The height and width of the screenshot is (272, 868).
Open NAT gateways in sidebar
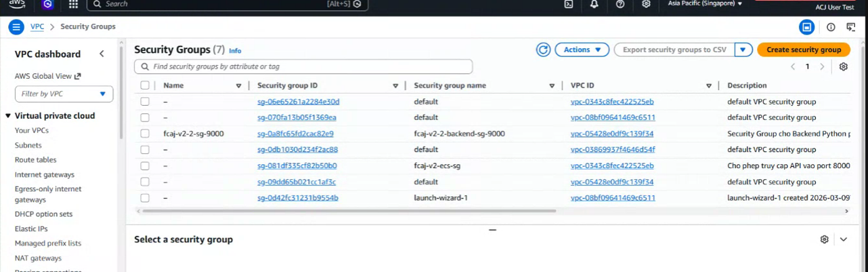(38, 258)
